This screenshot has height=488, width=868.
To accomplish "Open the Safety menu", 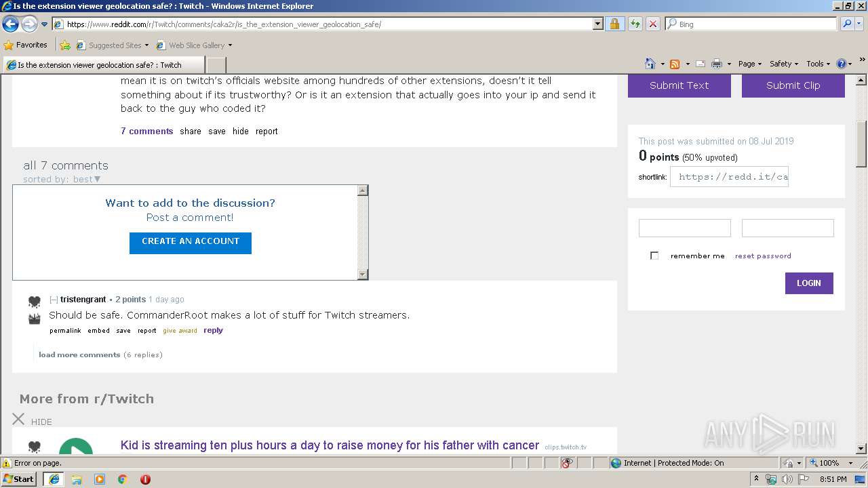I will pos(784,64).
